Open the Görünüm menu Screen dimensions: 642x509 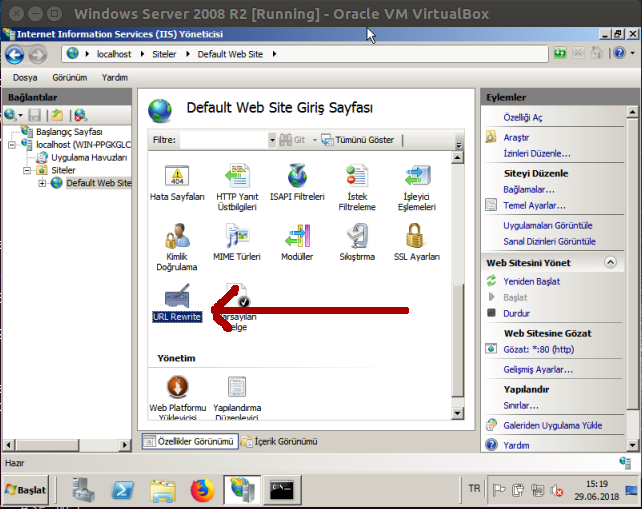pyautogui.click(x=70, y=77)
